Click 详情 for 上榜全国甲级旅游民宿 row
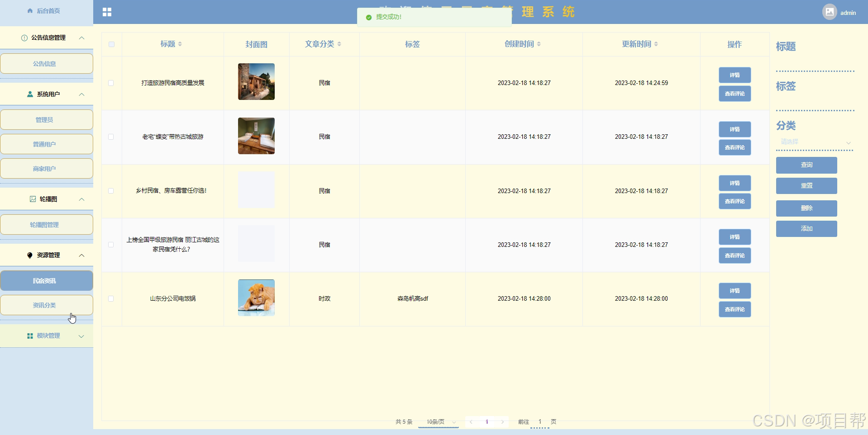Viewport: 868px width, 435px height. tap(734, 237)
